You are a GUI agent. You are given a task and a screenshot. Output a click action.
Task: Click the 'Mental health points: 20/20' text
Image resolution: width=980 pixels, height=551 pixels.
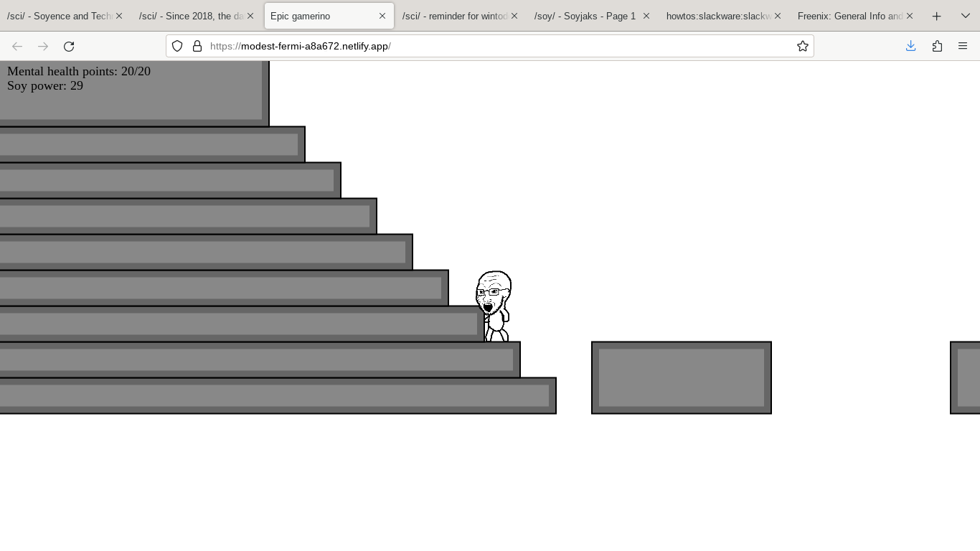(79, 71)
